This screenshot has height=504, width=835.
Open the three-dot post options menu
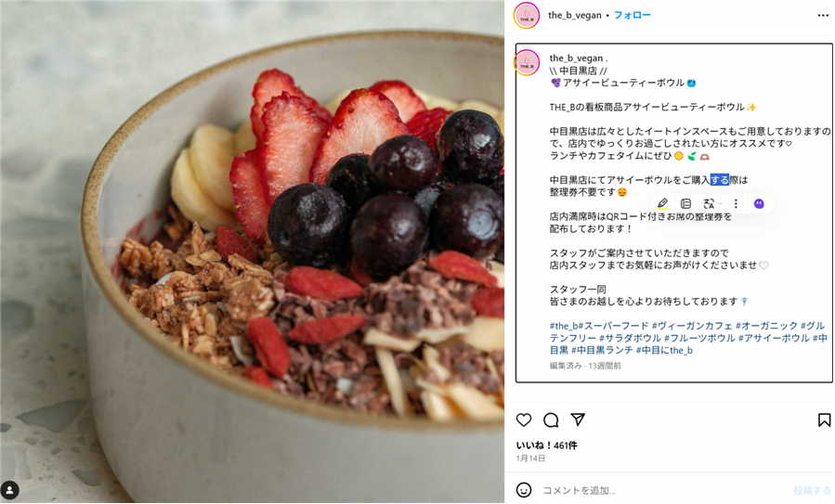pos(823,16)
